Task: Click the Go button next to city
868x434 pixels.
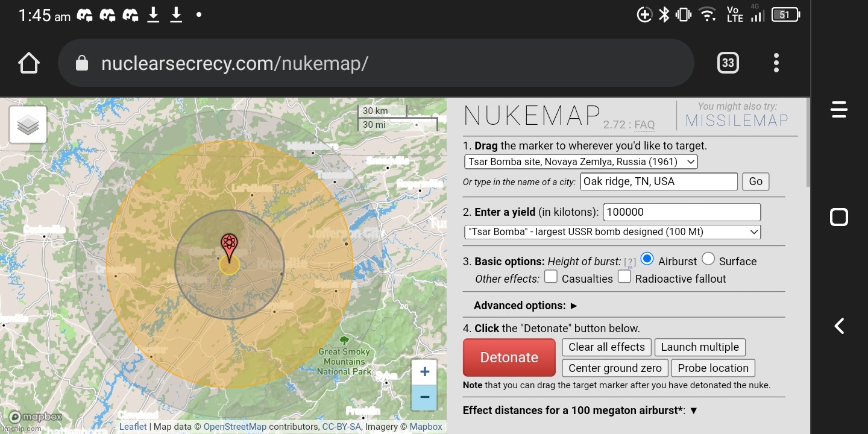Action: (x=755, y=181)
